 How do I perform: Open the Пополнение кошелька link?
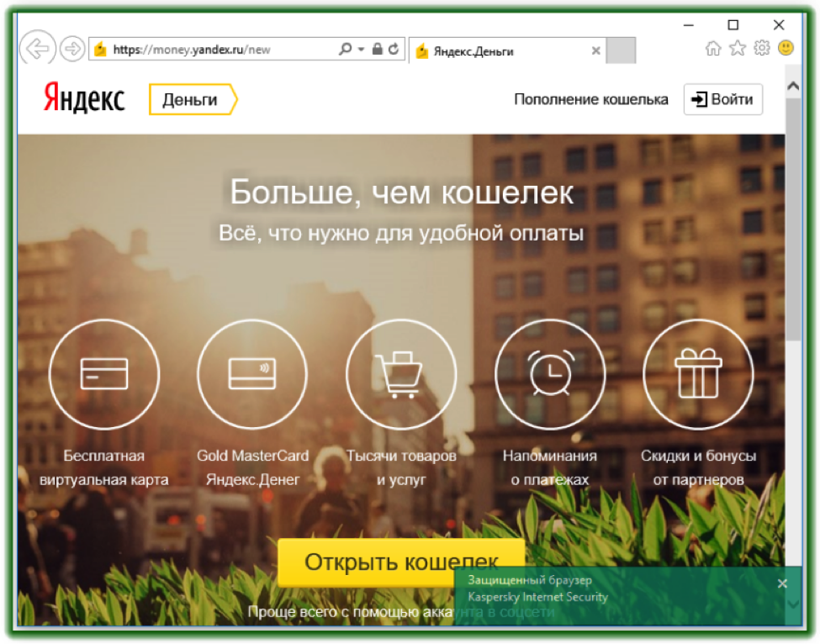[591, 99]
